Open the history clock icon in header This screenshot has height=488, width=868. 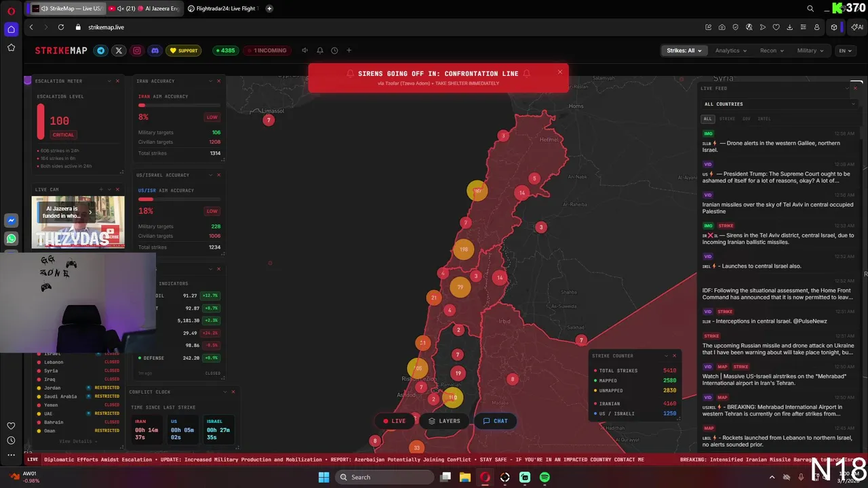(334, 50)
